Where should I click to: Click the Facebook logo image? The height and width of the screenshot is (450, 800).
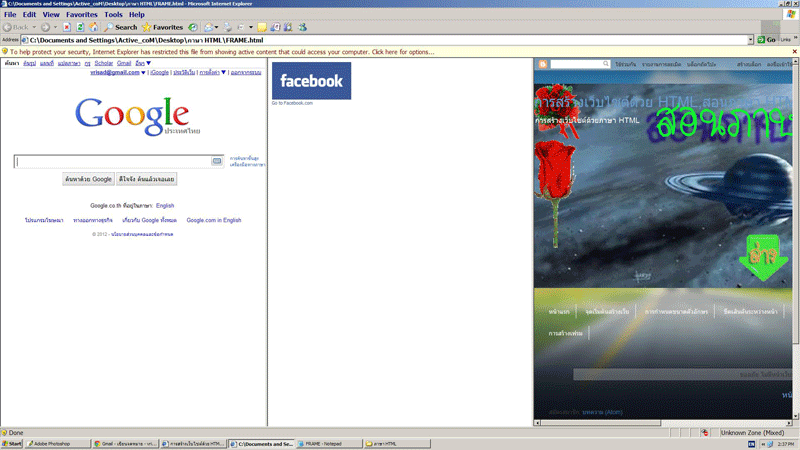coord(311,81)
